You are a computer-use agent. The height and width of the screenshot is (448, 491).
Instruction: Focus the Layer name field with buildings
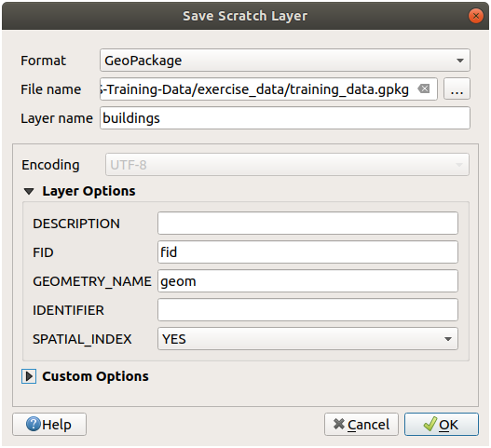point(285,118)
